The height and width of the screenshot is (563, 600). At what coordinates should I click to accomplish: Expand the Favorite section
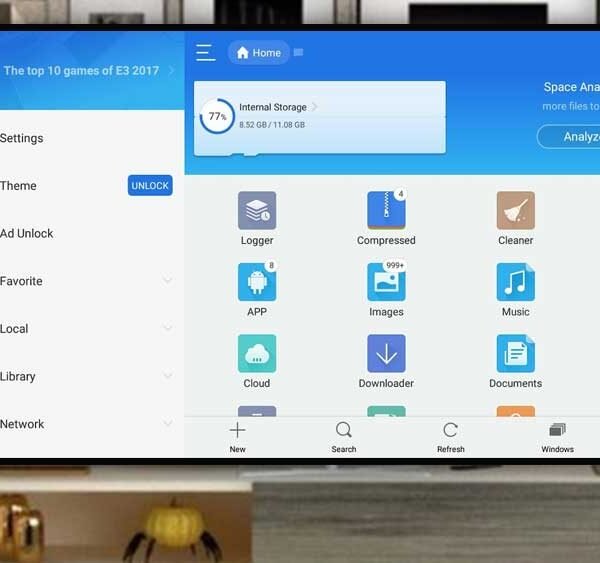click(167, 280)
